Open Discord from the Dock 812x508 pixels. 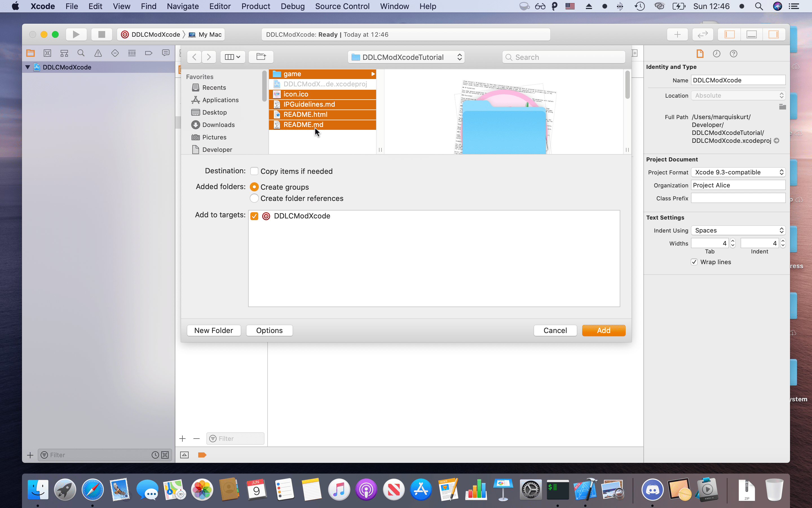point(652,490)
